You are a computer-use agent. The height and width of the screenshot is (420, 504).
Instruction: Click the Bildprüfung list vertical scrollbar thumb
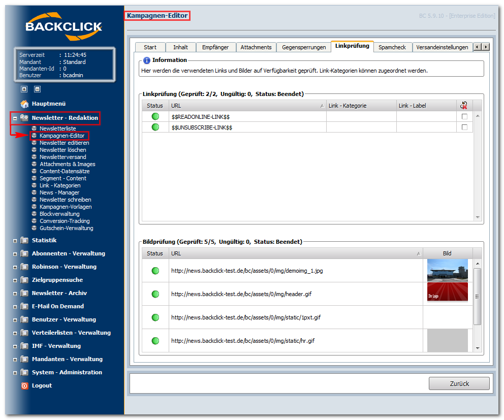click(477, 297)
